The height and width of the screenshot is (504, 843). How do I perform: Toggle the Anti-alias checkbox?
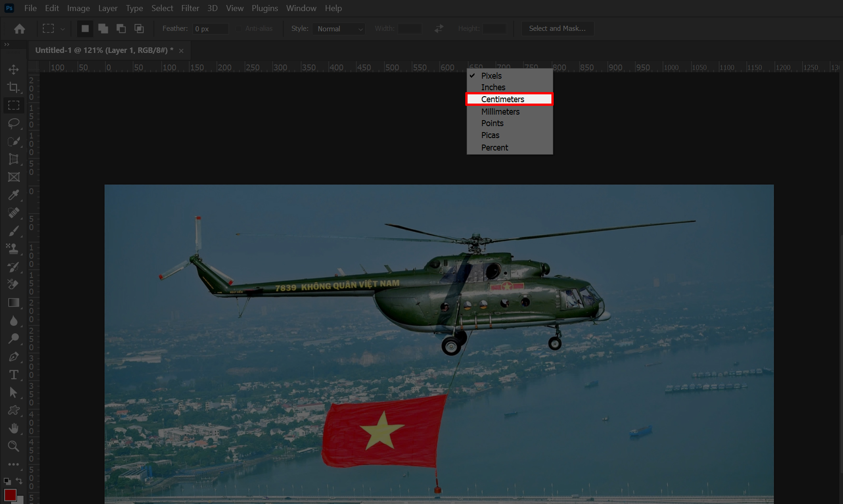[238, 29]
